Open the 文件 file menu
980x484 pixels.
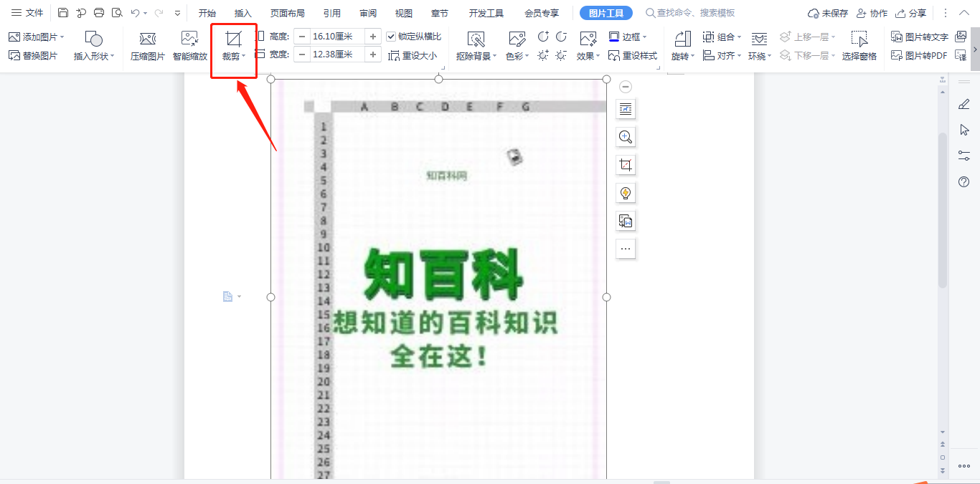click(27, 13)
